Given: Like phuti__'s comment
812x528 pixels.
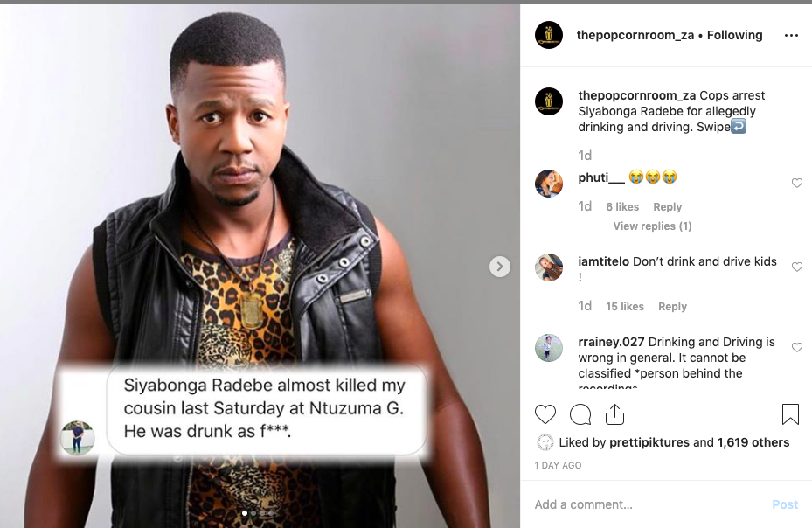Looking at the screenshot, I should point(797,184).
